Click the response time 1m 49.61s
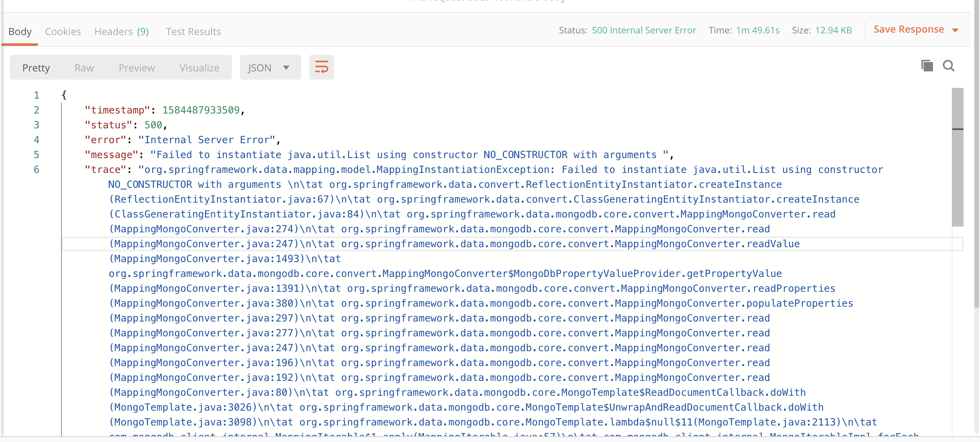Screen dimensions: 980x442 758,30
